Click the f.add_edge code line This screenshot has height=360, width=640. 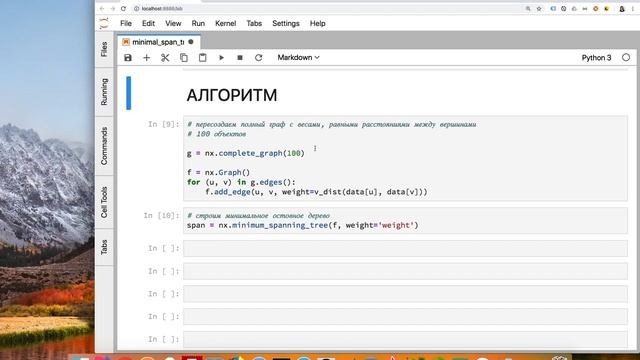coord(316,191)
